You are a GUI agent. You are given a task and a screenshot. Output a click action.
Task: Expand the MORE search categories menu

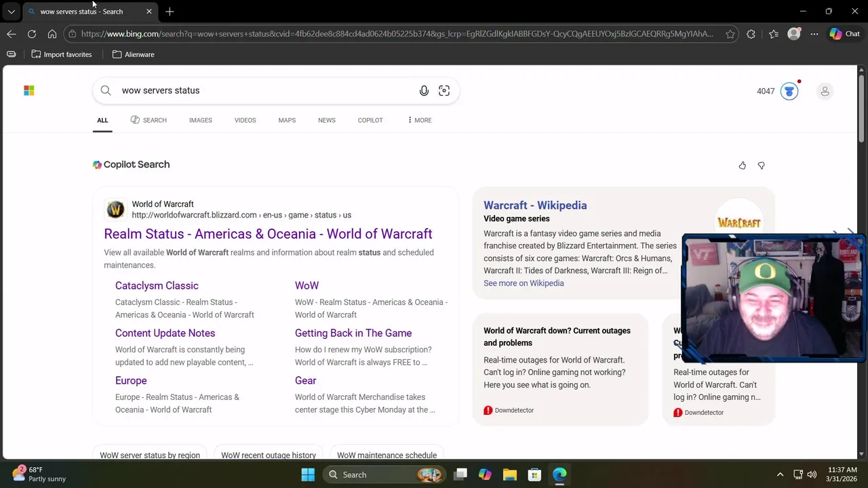[419, 120]
